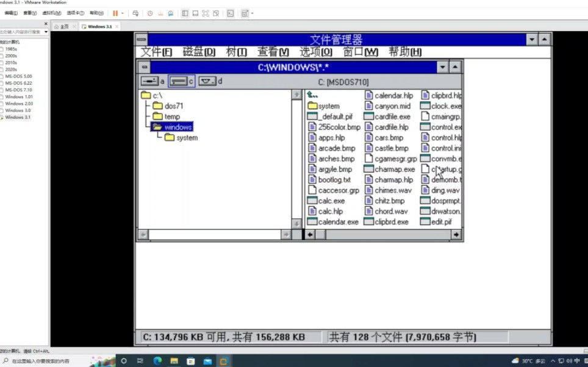Viewport: 588px width, 367px height.
Task: Select cars.bmp file
Action: (x=384, y=138)
